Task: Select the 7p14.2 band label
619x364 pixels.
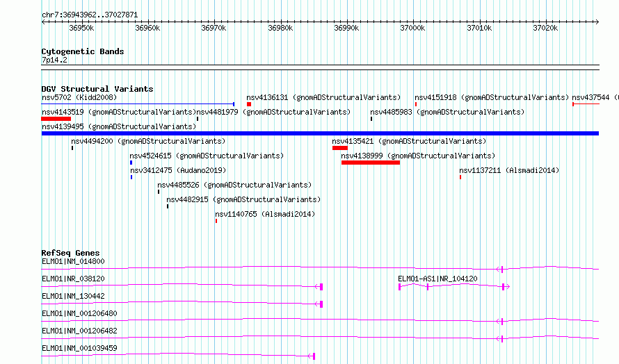Action: (54, 60)
